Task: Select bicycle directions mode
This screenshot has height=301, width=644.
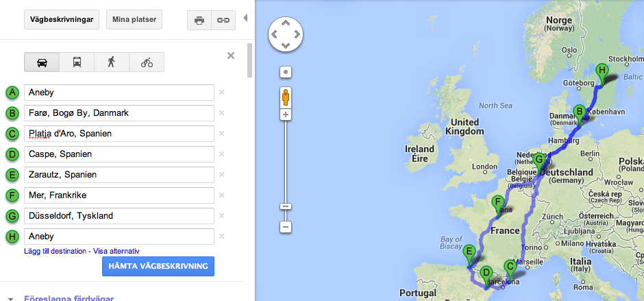Action: [147, 62]
